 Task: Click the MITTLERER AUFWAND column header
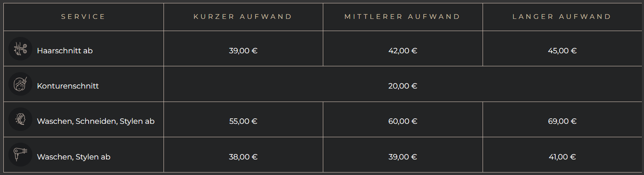tap(403, 17)
